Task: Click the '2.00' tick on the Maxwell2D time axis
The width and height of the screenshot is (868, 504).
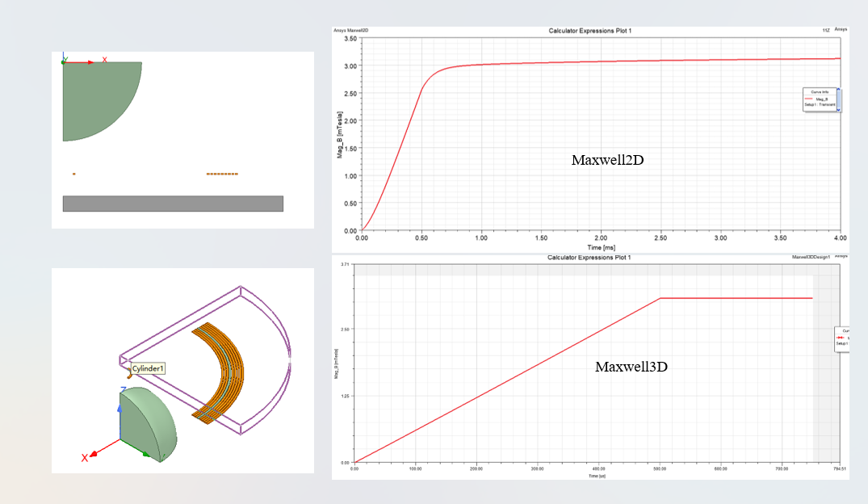Action: (601, 237)
